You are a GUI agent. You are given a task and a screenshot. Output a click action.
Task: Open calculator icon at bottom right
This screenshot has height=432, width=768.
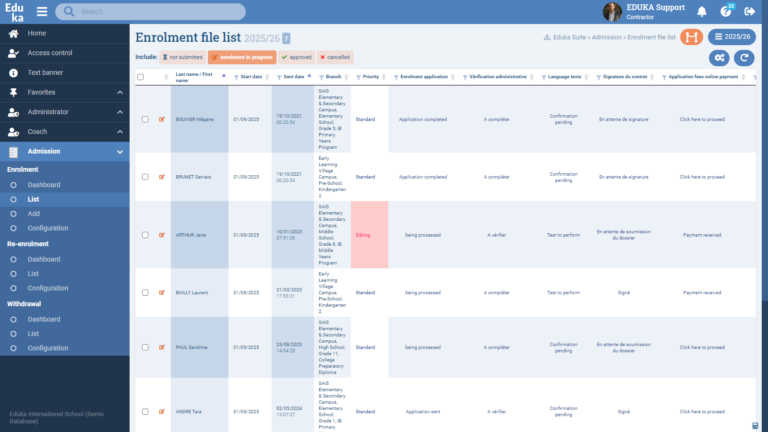pyautogui.click(x=755, y=425)
